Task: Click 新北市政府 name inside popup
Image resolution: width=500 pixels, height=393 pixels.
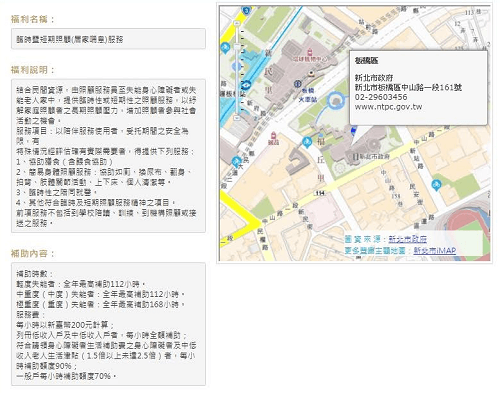Action: coord(374,78)
